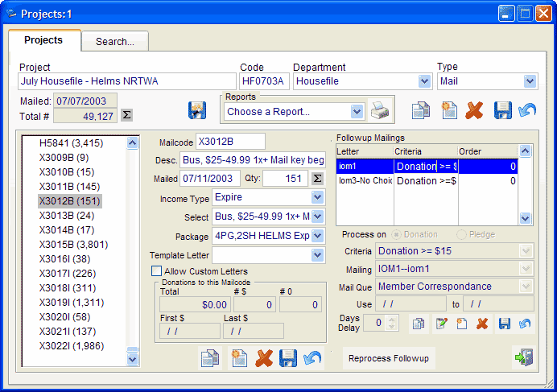557x392 pixels.
Task: Select mailcode X3013B (24) in list
Action: click(x=67, y=216)
